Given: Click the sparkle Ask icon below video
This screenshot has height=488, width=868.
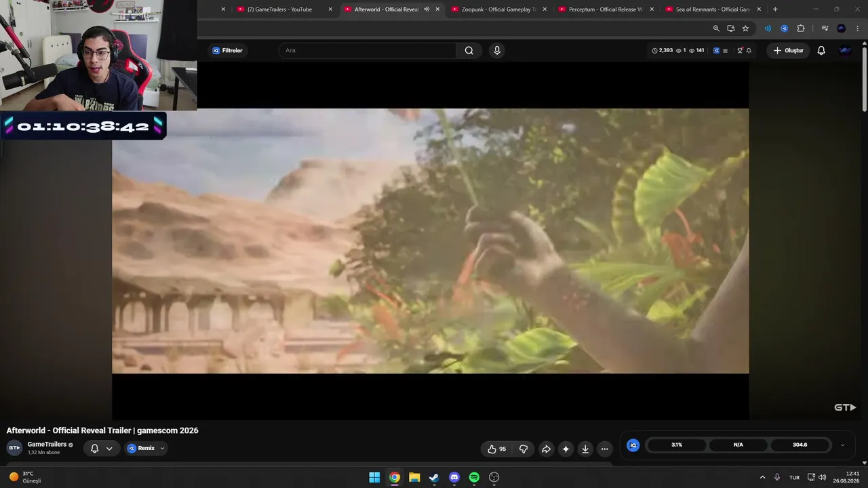Looking at the screenshot, I should (x=566, y=449).
